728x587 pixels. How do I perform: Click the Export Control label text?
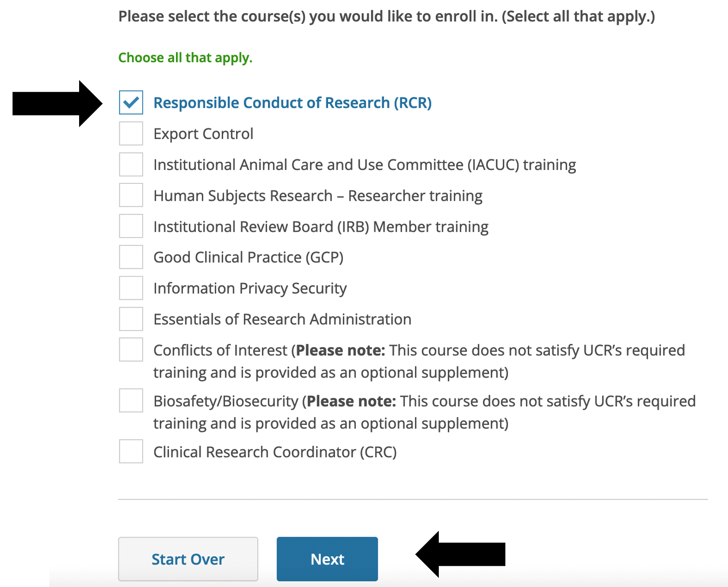(203, 134)
